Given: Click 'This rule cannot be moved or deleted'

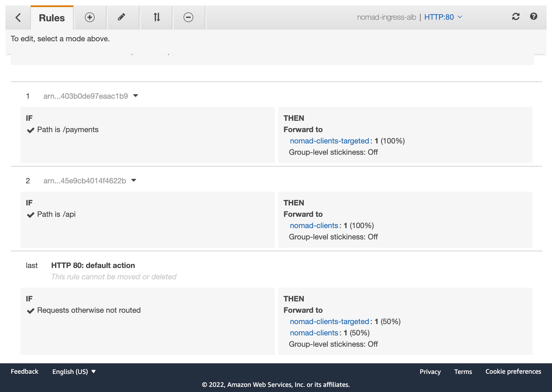Looking at the screenshot, I should [114, 277].
